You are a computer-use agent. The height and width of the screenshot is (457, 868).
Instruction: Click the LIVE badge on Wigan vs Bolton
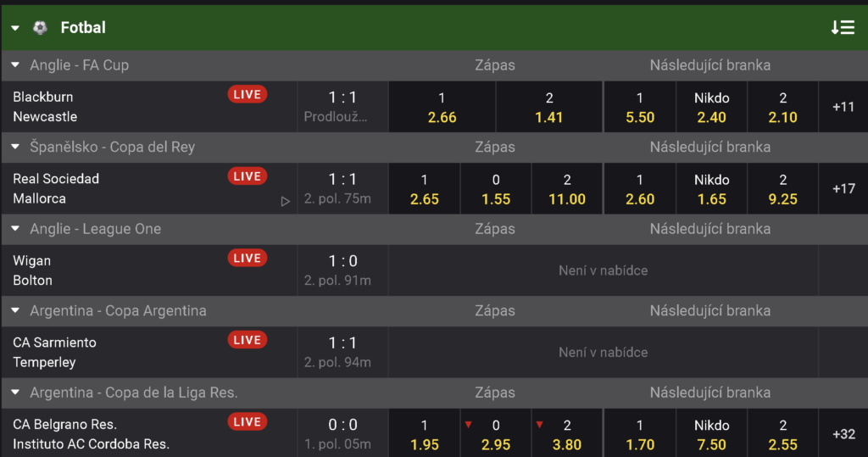pyautogui.click(x=248, y=258)
